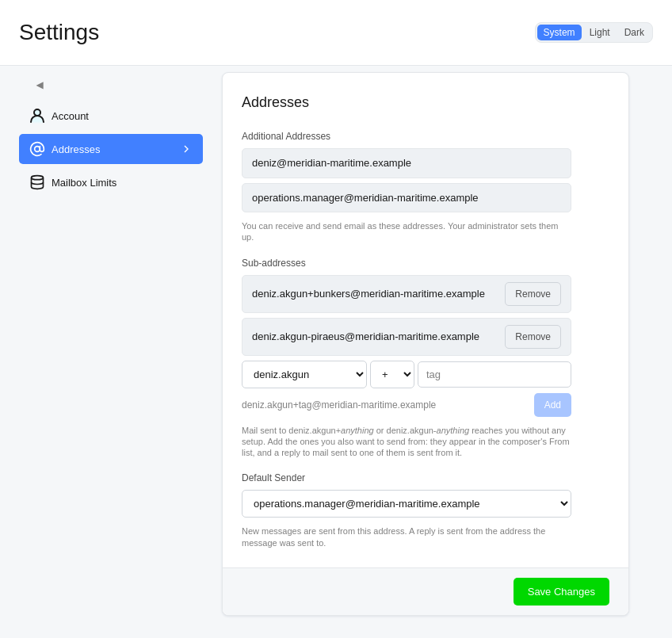Viewport: 672px width, 638px height.
Task: Click the Default Sender label
Action: tap(273, 478)
